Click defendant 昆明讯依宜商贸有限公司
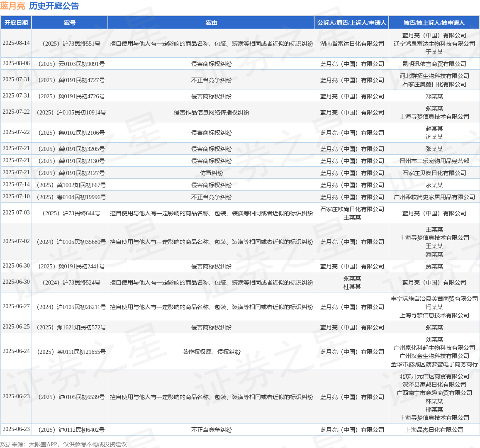The height and width of the screenshot is (448, 480). pos(434,64)
